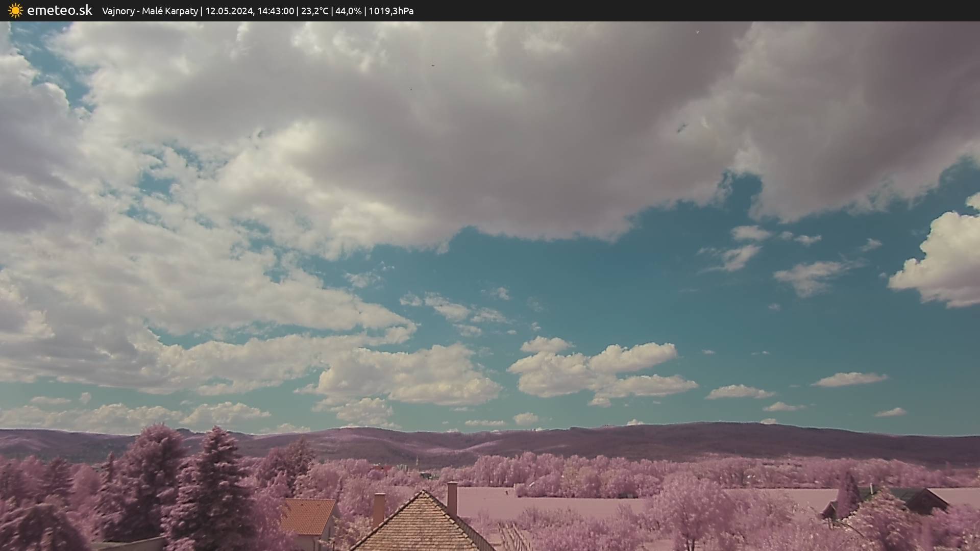Click the emeteo.sk logo text

[x=59, y=10]
